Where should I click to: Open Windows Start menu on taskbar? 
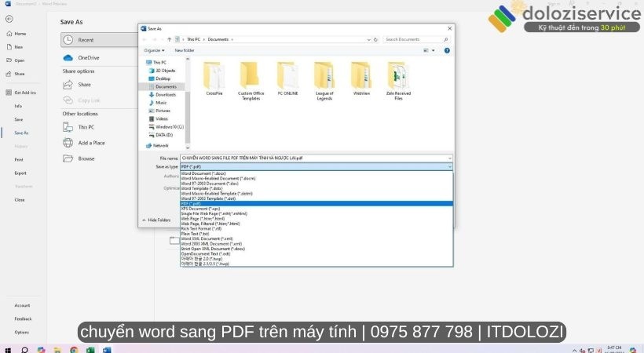pos(8,350)
